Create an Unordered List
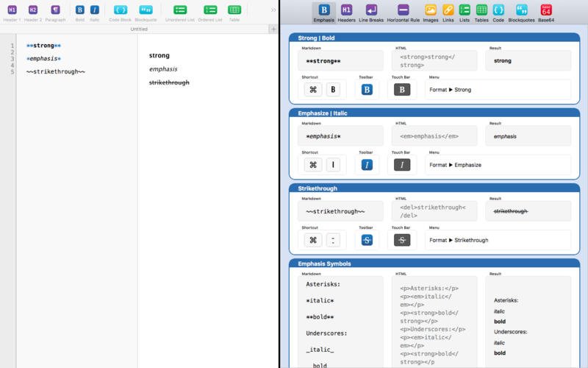This screenshot has width=588, height=368. pyautogui.click(x=180, y=10)
